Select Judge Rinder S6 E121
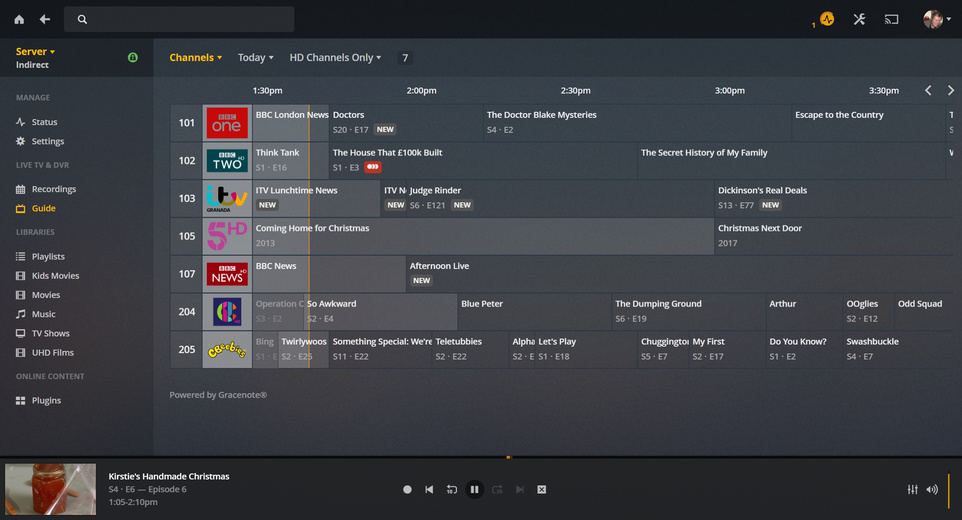 click(x=560, y=198)
